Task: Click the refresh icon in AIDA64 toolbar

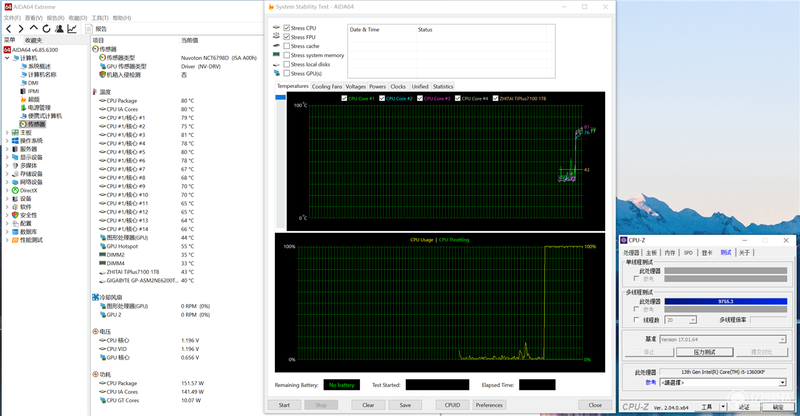Action: click(x=46, y=29)
